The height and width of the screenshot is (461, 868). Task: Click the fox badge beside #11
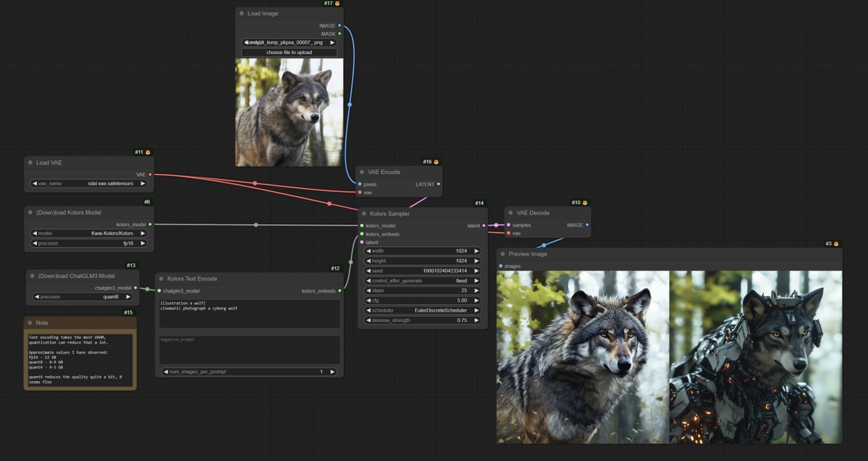148,152
